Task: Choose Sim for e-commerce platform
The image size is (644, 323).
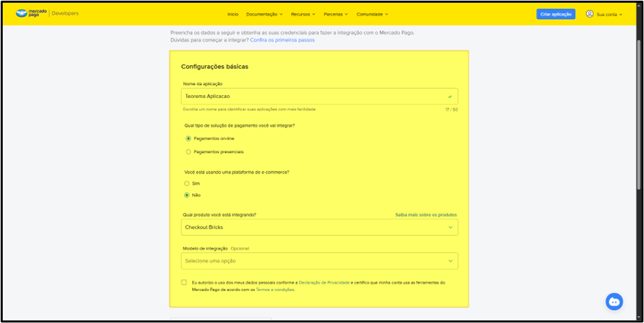Action: [x=187, y=184]
